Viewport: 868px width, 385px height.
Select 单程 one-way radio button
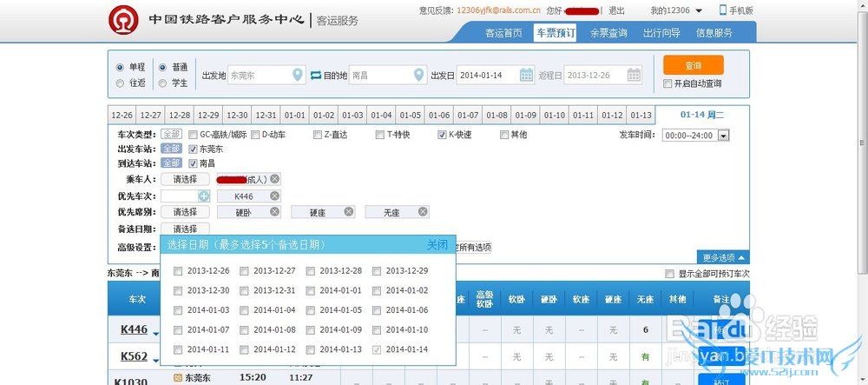pos(120,67)
